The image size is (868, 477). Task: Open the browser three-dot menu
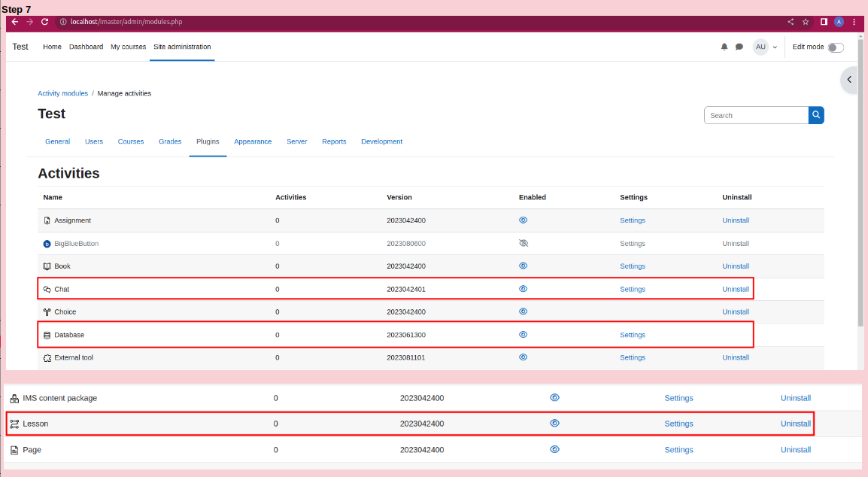854,22
